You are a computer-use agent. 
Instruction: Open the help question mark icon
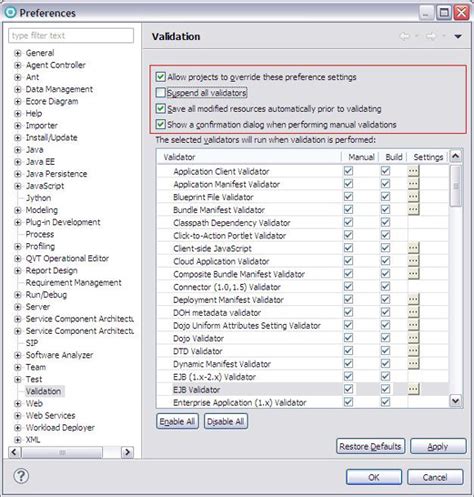(21, 476)
